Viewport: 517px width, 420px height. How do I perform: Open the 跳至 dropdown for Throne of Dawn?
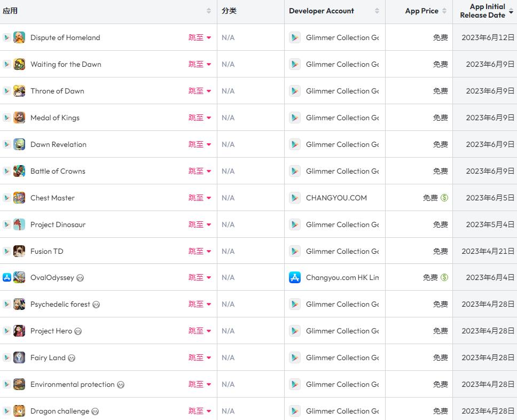point(200,91)
